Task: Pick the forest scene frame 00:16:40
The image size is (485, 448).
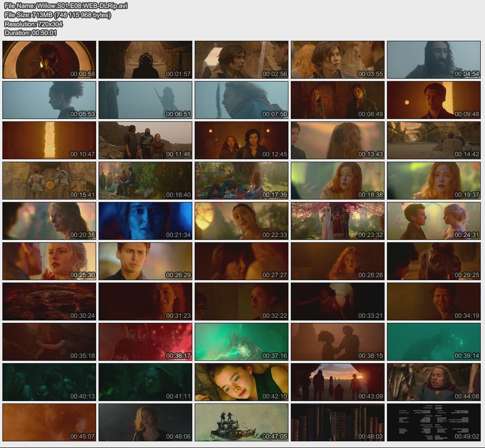Action: click(145, 181)
